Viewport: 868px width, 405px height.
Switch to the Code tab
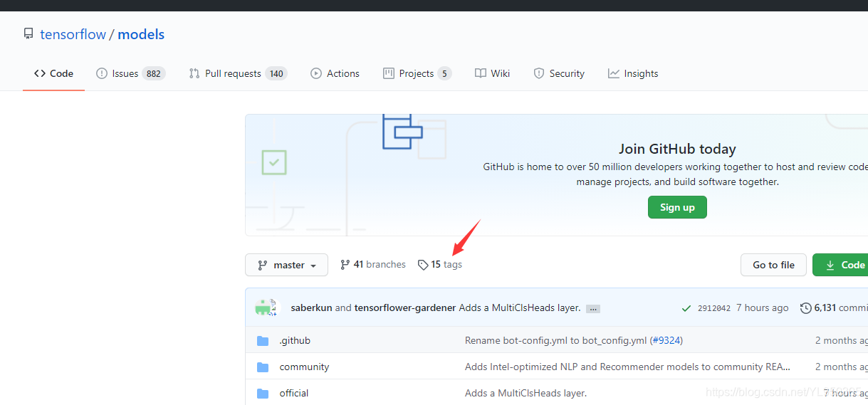point(53,73)
